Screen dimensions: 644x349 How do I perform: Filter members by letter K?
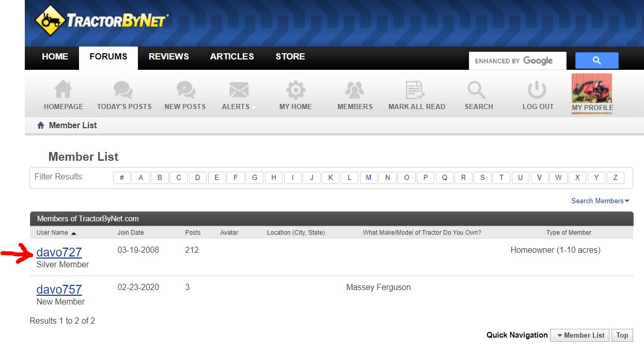pos(331,178)
